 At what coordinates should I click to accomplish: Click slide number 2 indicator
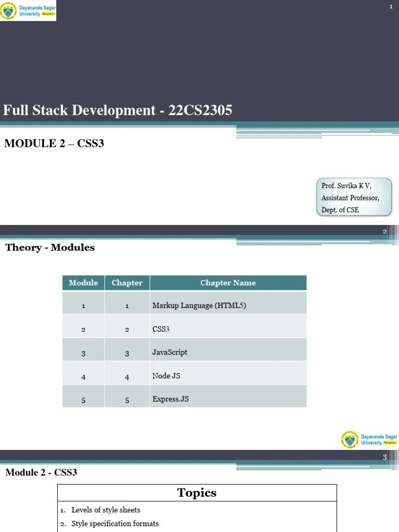[x=385, y=231]
